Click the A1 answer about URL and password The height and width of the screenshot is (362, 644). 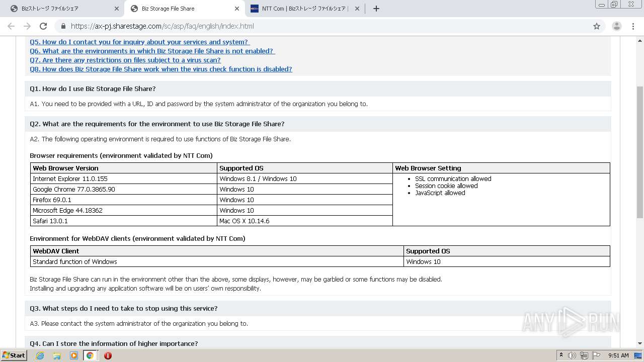[x=199, y=104]
